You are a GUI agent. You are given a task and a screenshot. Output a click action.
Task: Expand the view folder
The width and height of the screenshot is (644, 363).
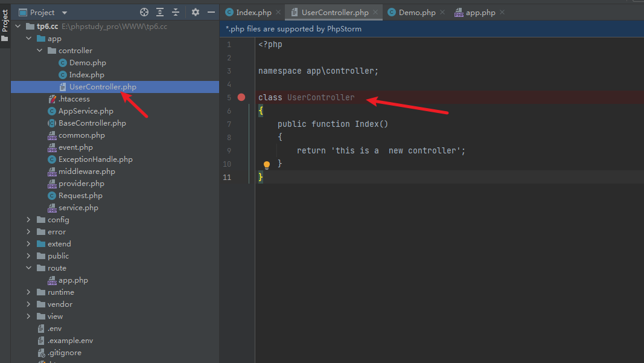(29, 316)
